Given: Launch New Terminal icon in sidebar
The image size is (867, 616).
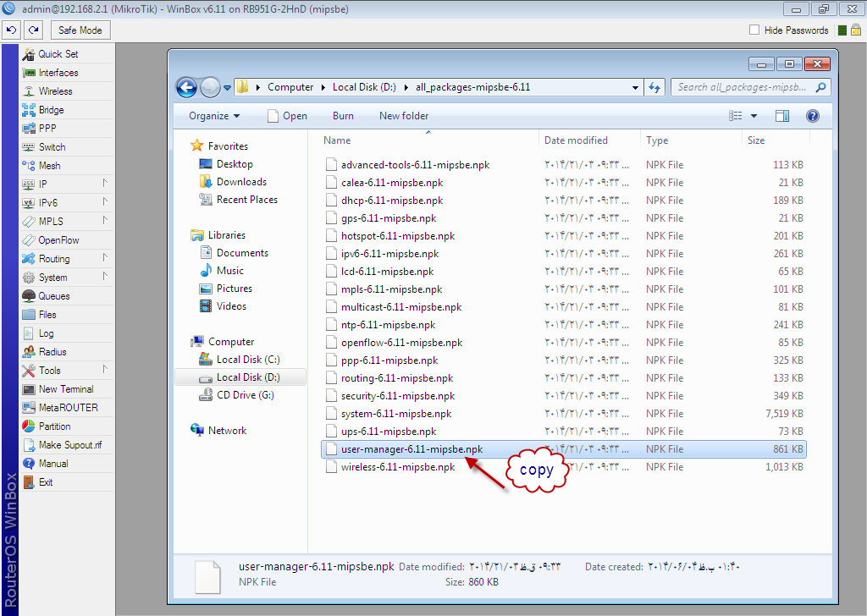Looking at the screenshot, I should point(29,389).
